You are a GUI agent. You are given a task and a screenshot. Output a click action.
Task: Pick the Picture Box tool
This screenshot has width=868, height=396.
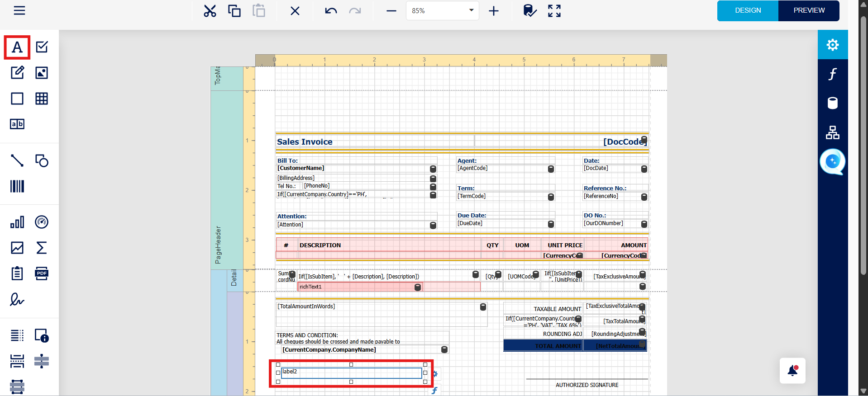click(42, 73)
